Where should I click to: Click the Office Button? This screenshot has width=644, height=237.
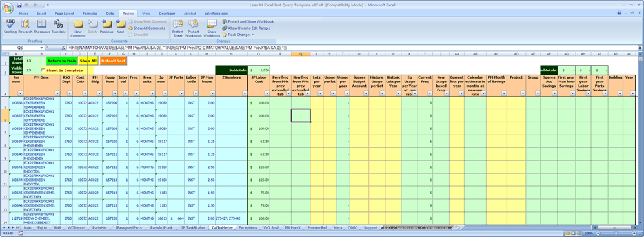8,8
